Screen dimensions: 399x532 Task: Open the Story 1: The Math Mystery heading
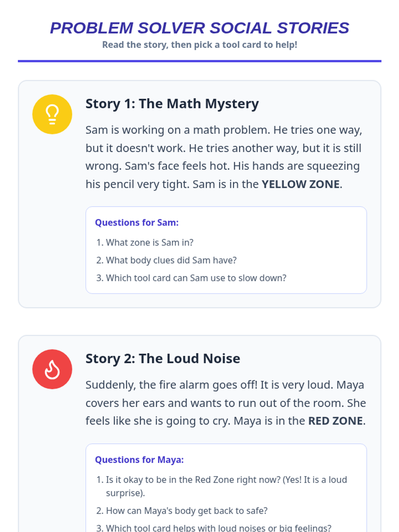click(x=172, y=103)
